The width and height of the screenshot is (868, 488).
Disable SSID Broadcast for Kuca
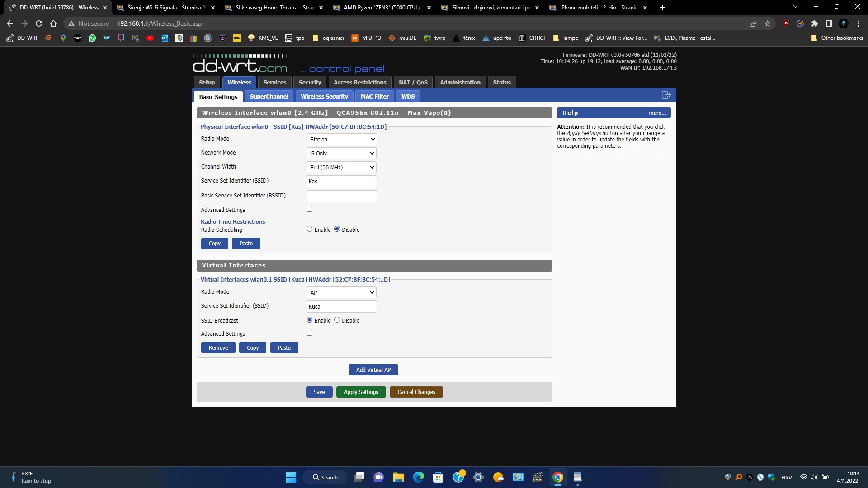tap(337, 320)
